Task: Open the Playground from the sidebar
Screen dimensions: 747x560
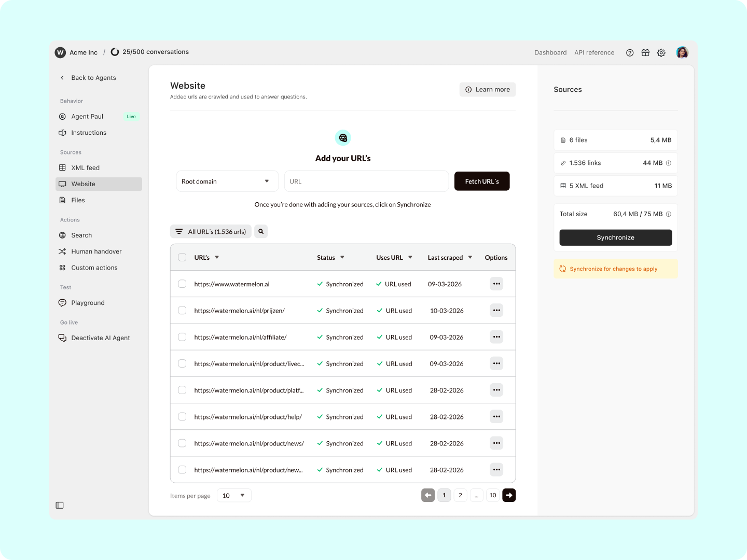Action: point(88,302)
